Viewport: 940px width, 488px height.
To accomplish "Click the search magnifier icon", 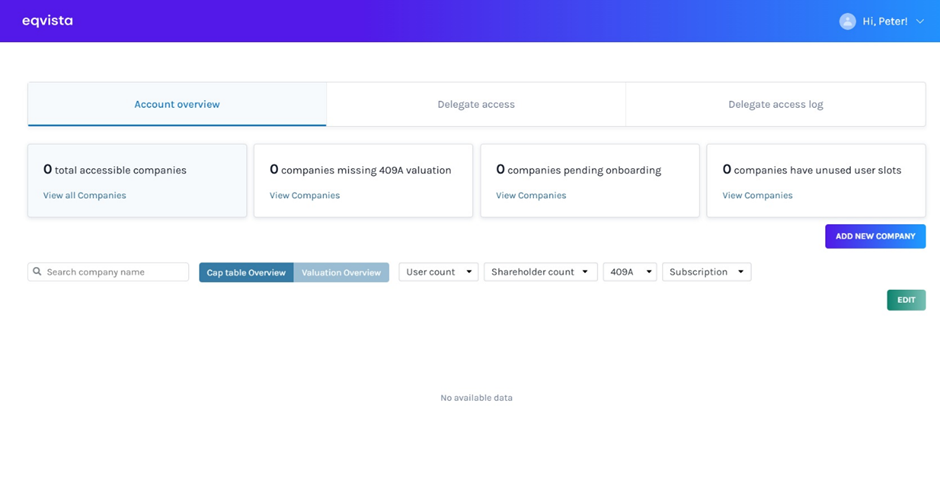I will click(x=37, y=272).
